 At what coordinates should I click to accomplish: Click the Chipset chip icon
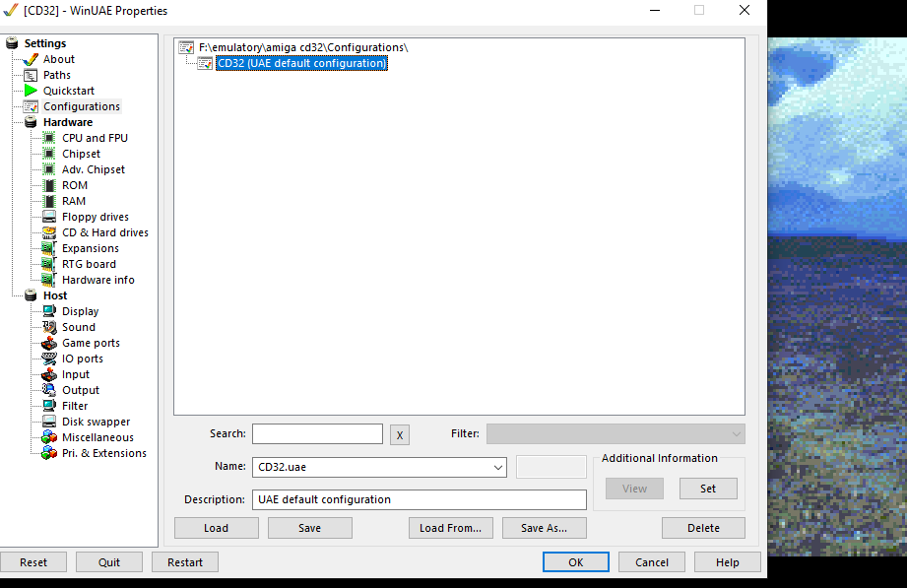[x=49, y=154]
